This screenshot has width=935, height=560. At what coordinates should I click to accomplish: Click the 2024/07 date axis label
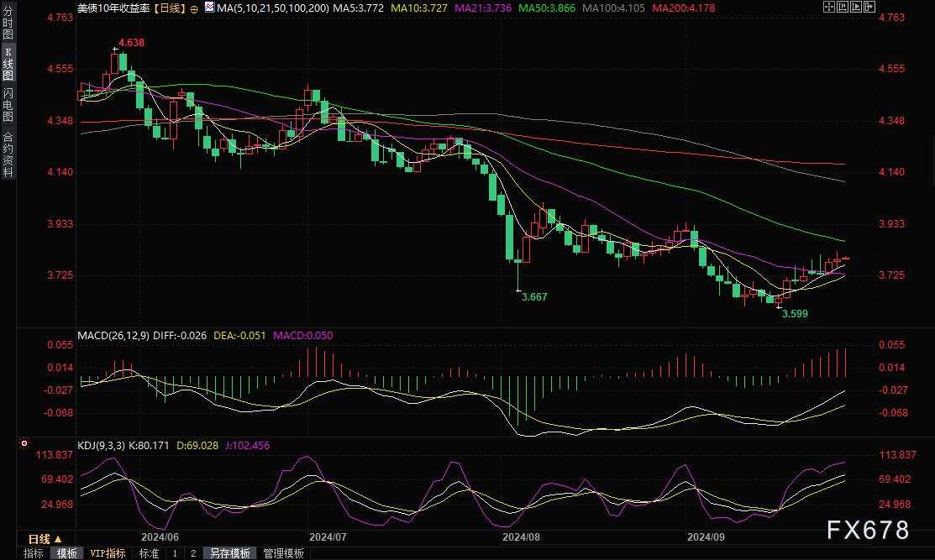[x=328, y=536]
